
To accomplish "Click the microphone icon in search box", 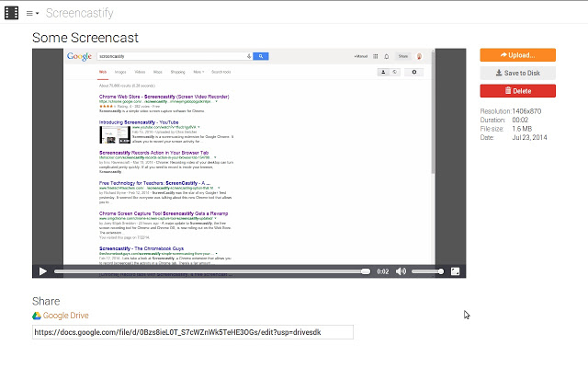I will tap(249, 56).
